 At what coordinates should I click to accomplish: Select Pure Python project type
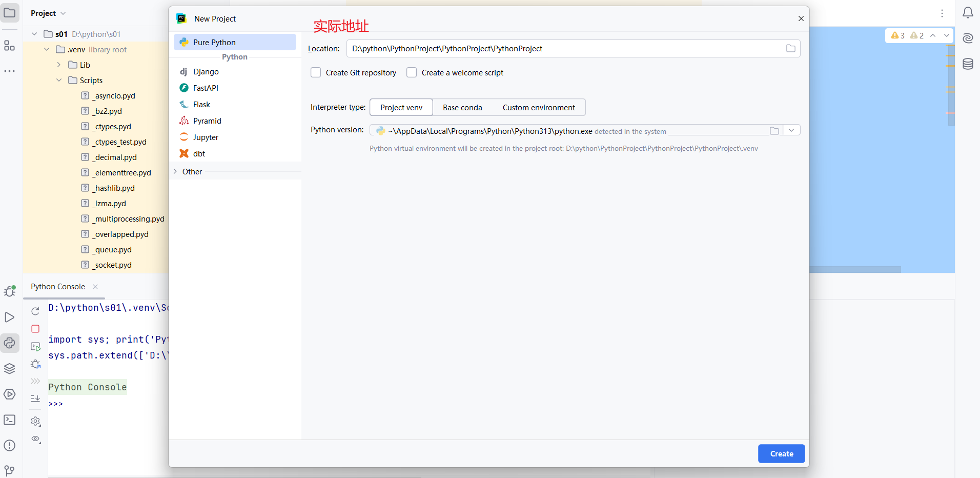(x=235, y=42)
